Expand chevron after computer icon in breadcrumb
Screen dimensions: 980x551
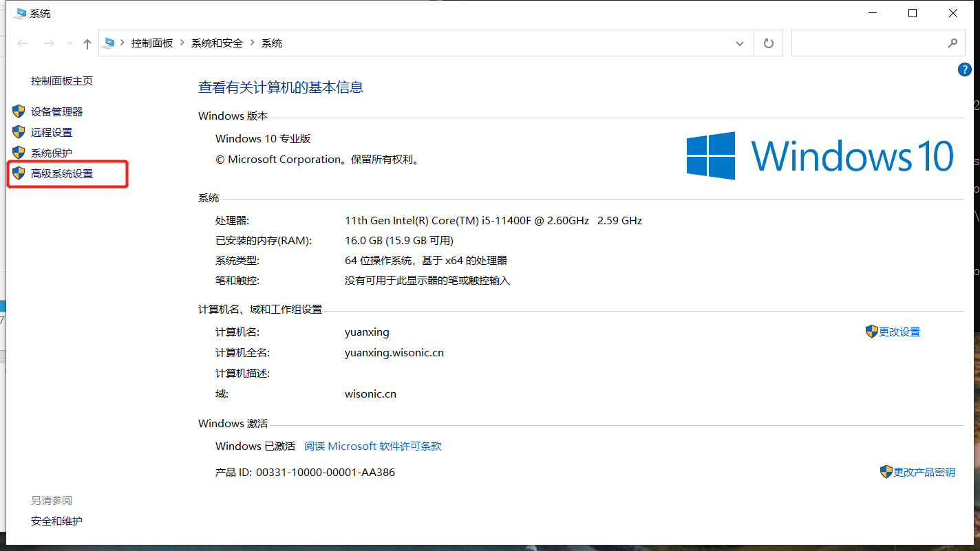coord(122,43)
